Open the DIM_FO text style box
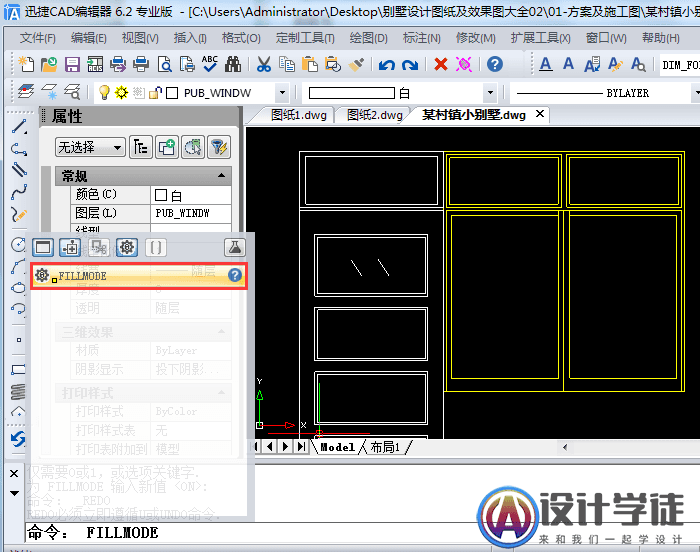The width and height of the screenshot is (700, 552). click(680, 65)
